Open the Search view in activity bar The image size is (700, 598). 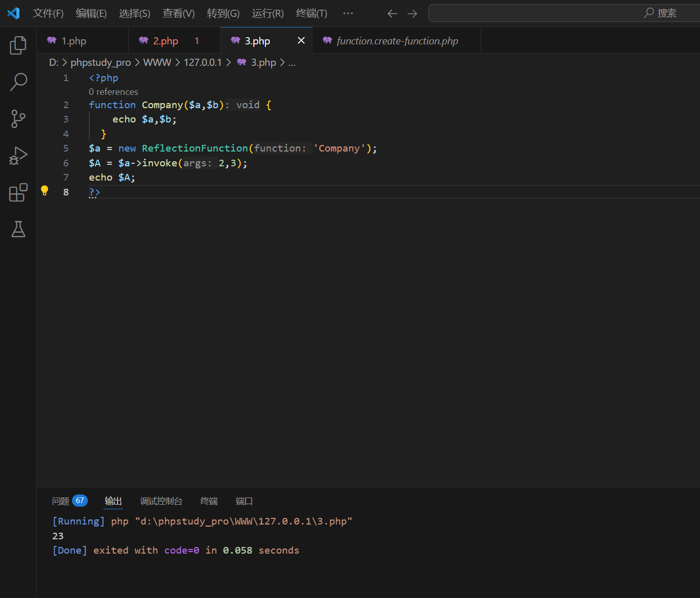18,82
